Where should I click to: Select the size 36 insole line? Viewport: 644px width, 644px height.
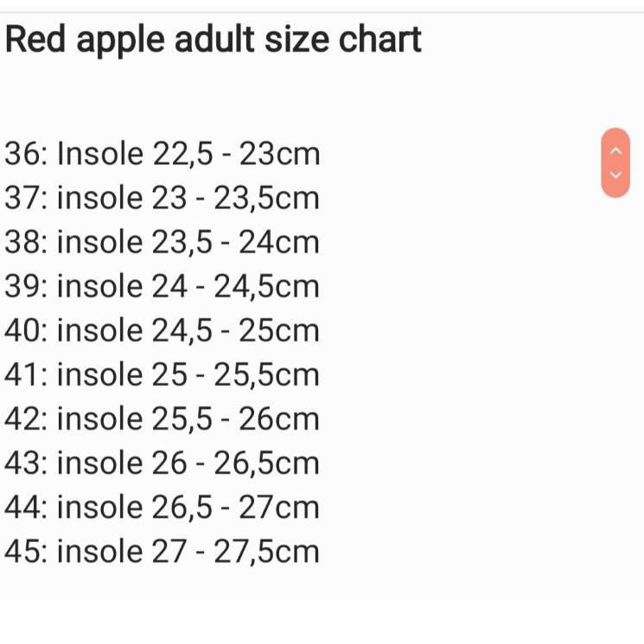(x=163, y=154)
